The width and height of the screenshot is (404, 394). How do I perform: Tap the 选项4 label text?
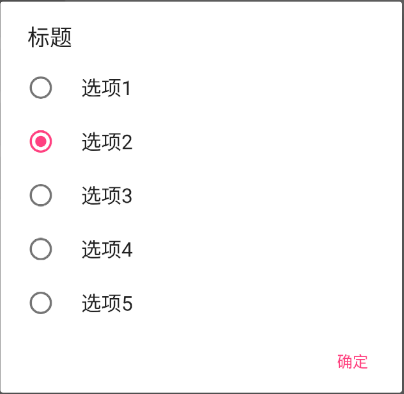[x=107, y=249]
